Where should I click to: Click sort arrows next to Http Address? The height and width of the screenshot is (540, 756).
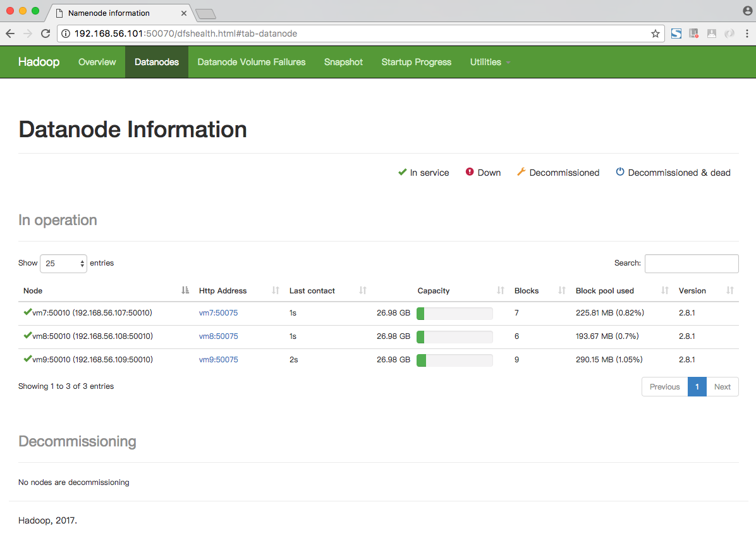[x=275, y=291]
